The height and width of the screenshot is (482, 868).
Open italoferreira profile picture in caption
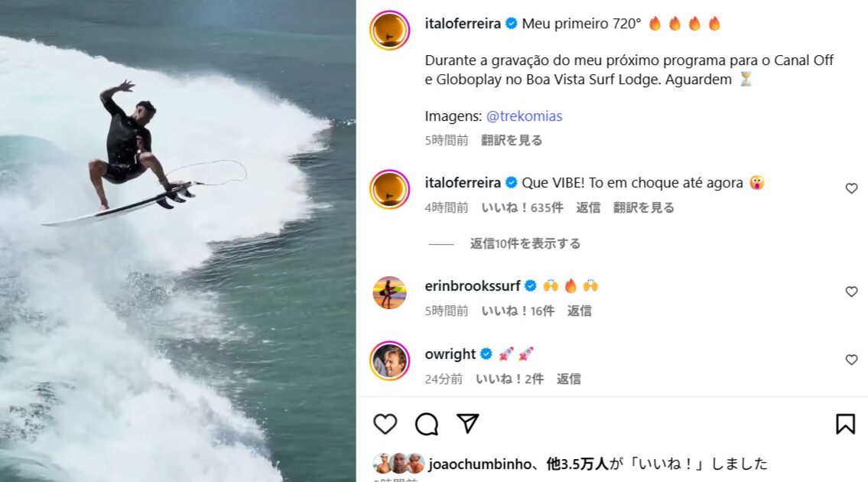pyautogui.click(x=390, y=30)
